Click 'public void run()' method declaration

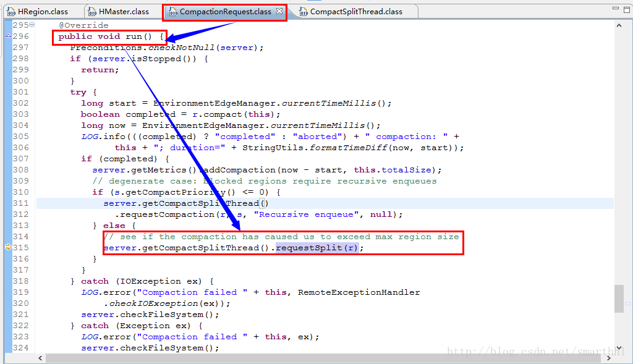point(105,36)
